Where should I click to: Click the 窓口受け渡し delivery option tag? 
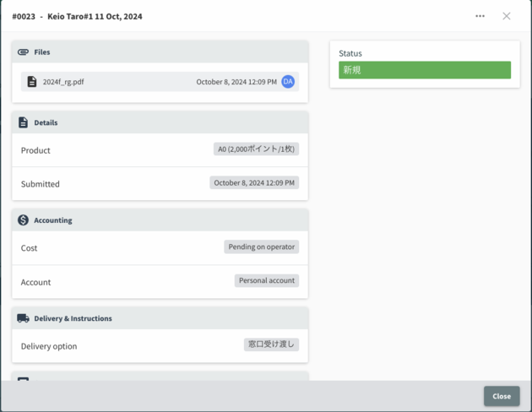click(271, 344)
